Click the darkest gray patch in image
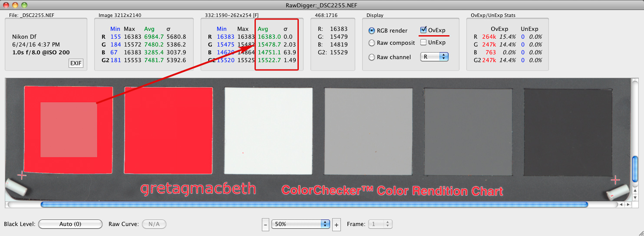The image size is (644, 236). click(568, 130)
